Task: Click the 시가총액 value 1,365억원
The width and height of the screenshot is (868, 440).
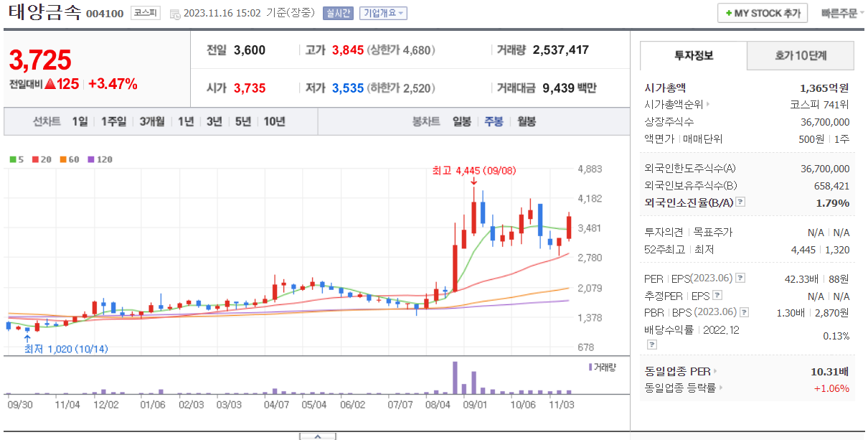Action: click(x=825, y=88)
